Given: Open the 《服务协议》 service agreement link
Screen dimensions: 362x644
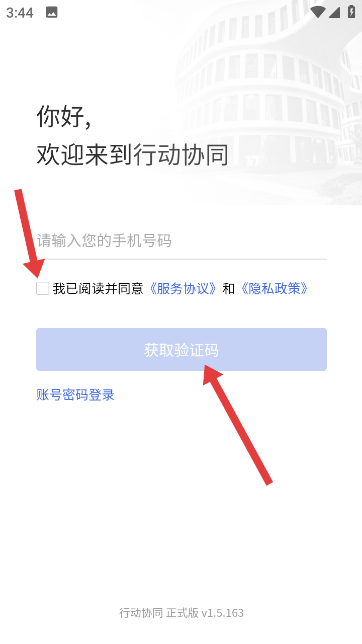Looking at the screenshot, I should tap(183, 288).
